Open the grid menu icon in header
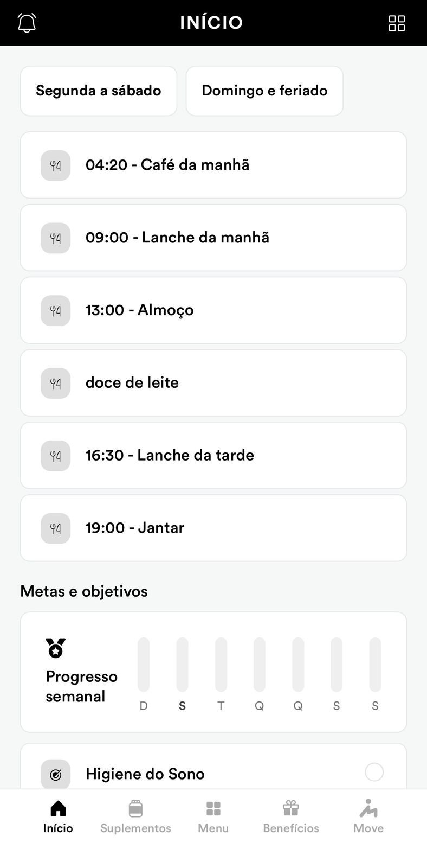The width and height of the screenshot is (427, 868). click(397, 23)
